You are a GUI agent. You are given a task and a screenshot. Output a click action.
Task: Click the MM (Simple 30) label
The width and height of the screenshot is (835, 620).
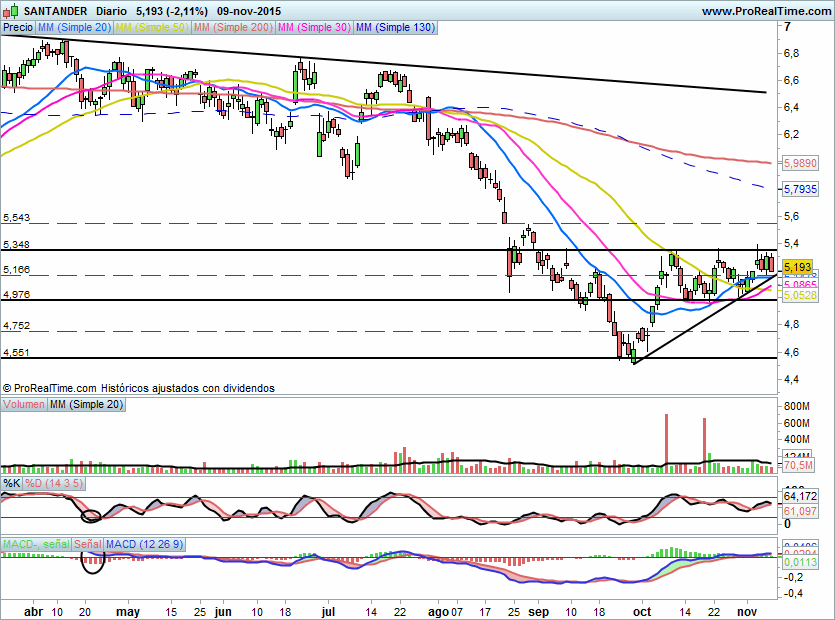point(314,27)
